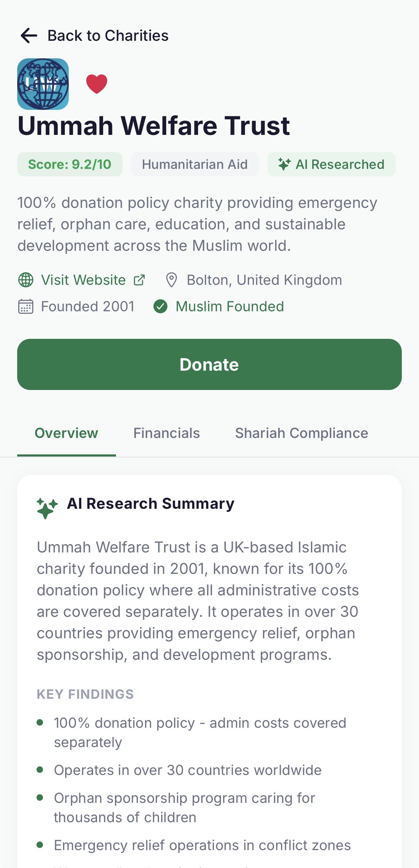Go back via Back to Charities text
The width and height of the screenshot is (419, 868).
pyautogui.click(x=108, y=36)
